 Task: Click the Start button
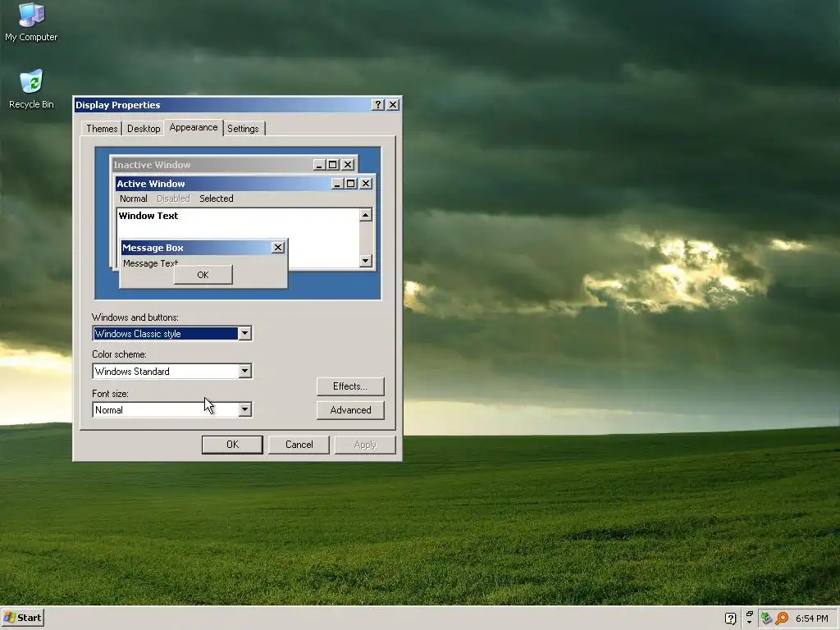pyautogui.click(x=22, y=618)
